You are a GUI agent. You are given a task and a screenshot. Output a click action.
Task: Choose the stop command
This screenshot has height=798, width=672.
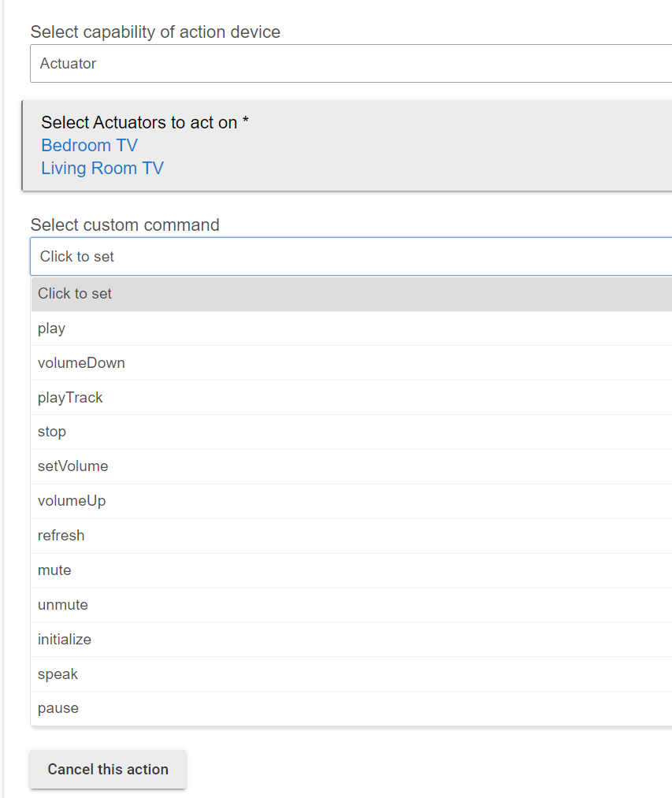click(x=52, y=432)
